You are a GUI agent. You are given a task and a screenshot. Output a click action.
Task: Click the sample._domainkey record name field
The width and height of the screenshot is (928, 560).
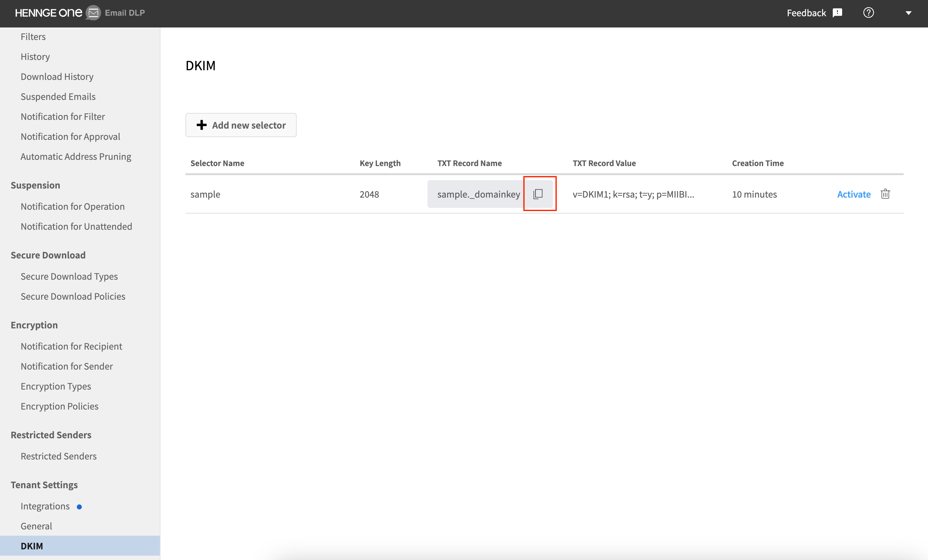[479, 194]
